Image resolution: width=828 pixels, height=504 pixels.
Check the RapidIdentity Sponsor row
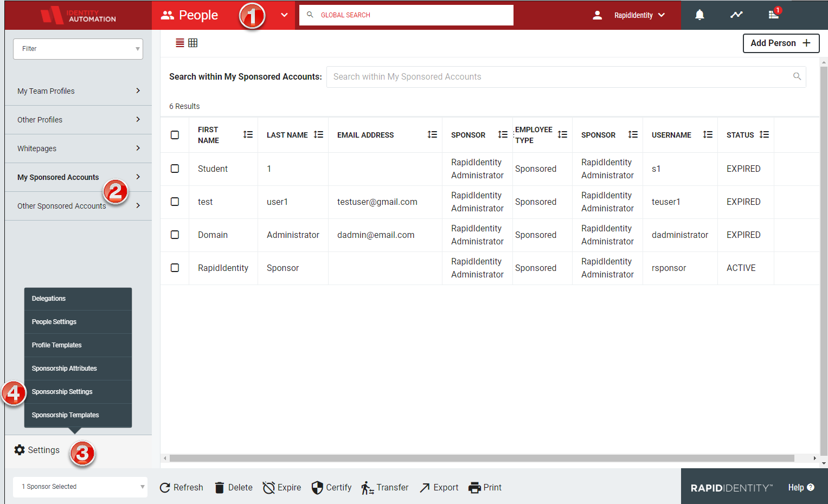(175, 268)
